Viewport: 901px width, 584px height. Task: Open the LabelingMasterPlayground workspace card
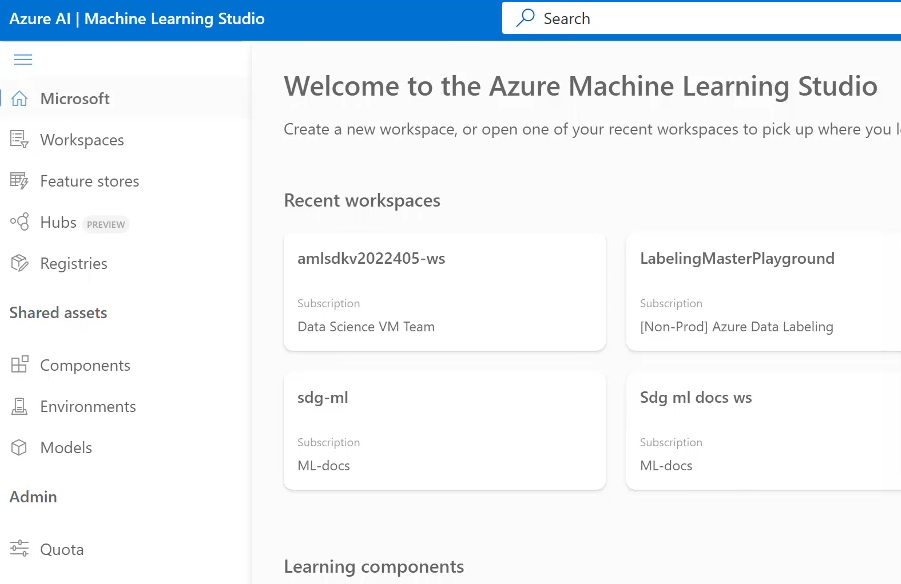click(764, 292)
